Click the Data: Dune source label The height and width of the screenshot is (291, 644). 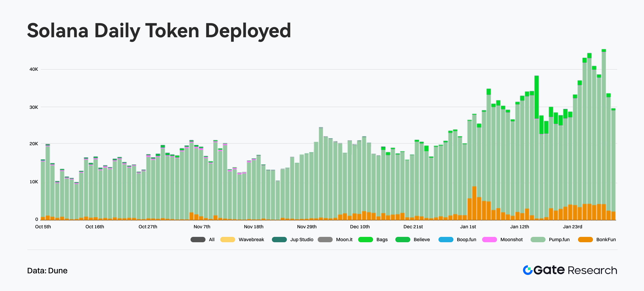tap(47, 271)
